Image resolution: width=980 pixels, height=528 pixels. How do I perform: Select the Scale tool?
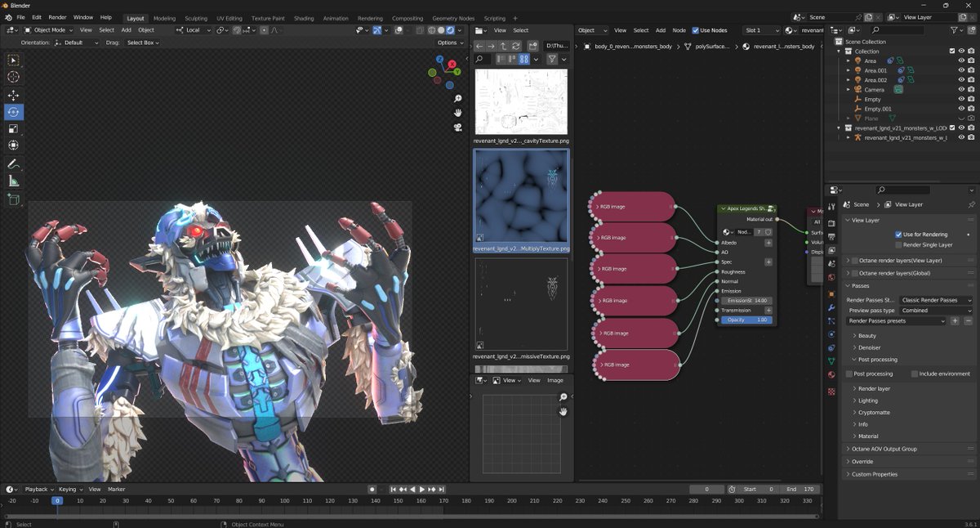(x=14, y=128)
